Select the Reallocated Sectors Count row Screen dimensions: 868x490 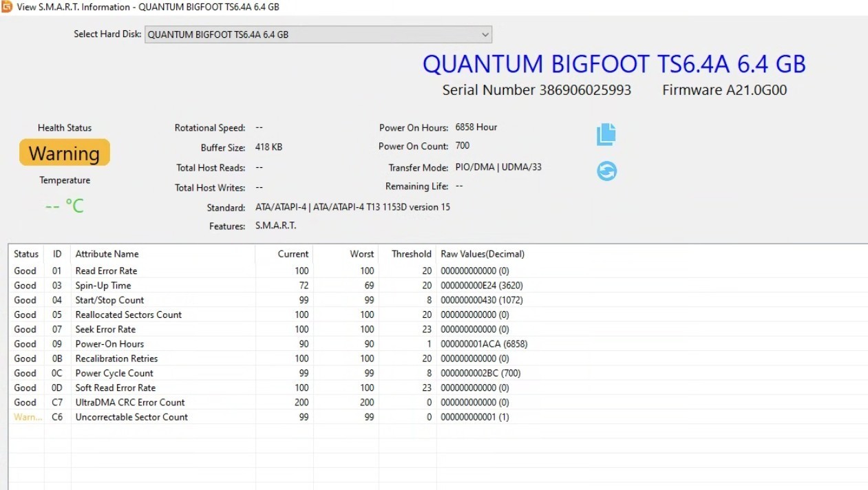(438, 315)
